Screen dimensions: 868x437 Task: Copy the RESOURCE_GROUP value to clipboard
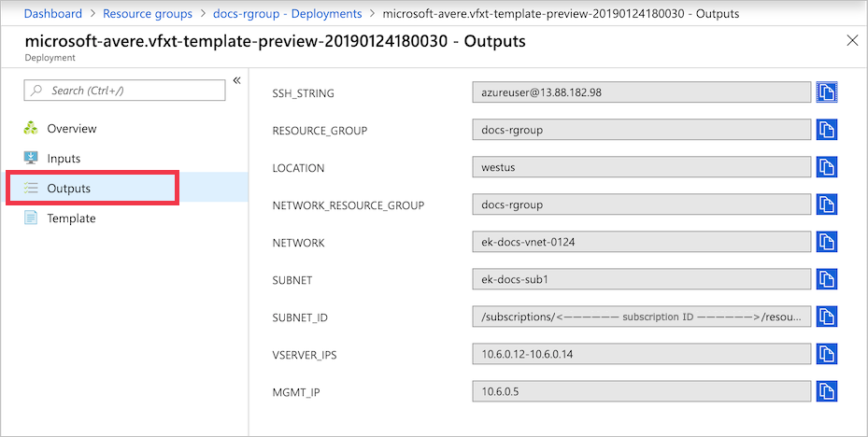(827, 130)
